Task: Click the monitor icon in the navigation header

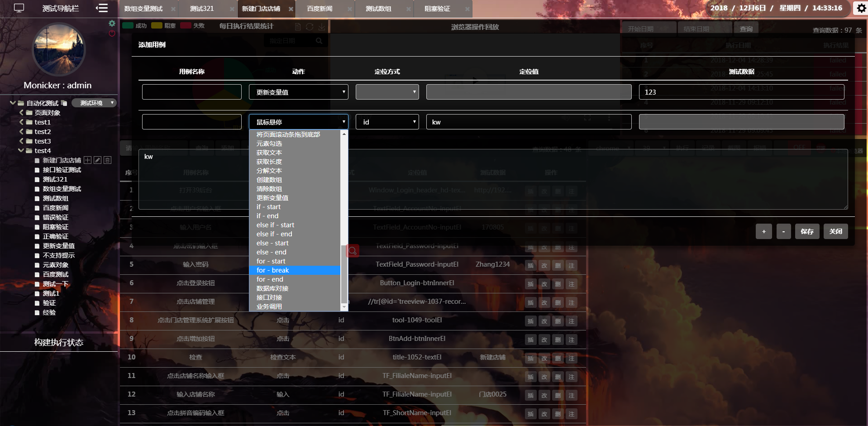Action: (19, 8)
